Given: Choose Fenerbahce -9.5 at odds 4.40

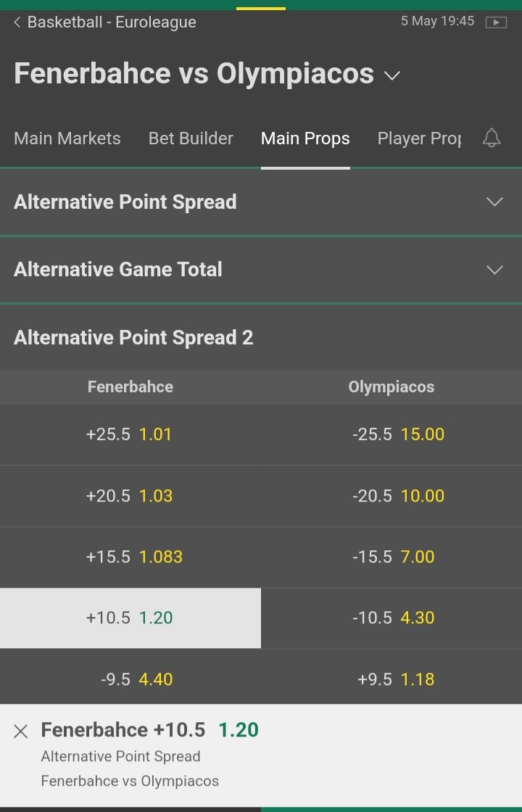Looking at the screenshot, I should point(130,679).
